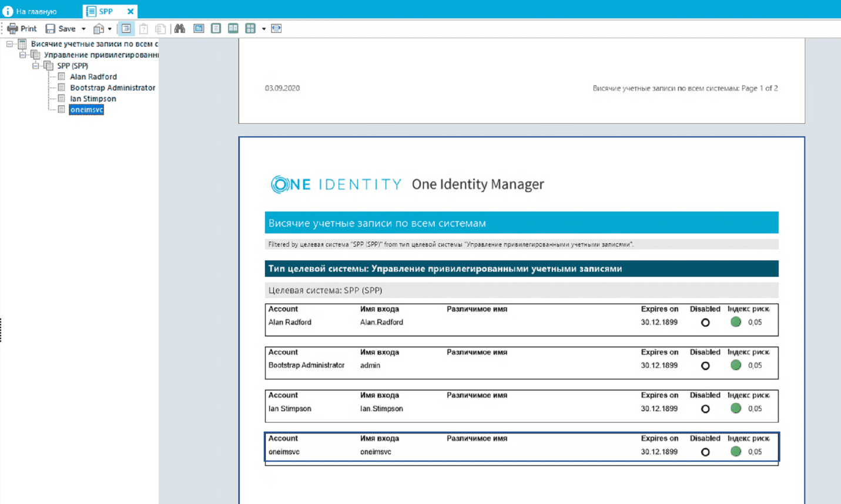Select two-page layout icon
Screen dimensions: 841x504
(233, 29)
